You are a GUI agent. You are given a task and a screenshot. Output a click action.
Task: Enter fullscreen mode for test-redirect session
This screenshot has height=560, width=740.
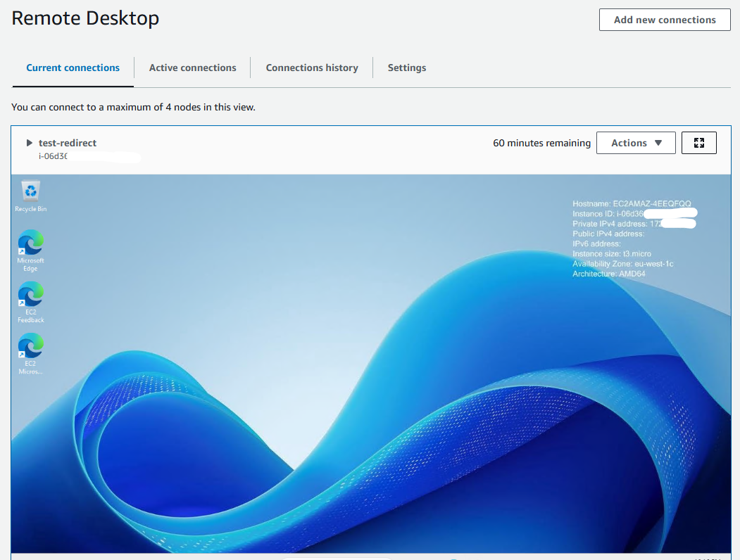(x=698, y=143)
